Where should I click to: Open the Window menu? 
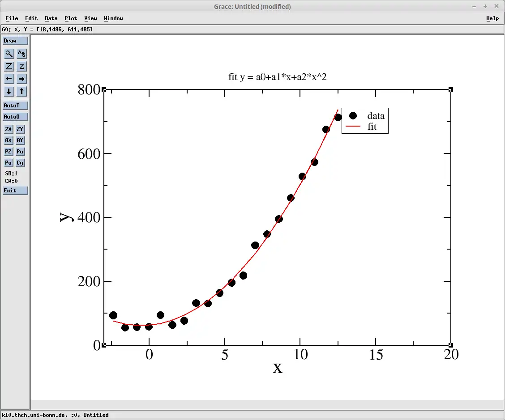[x=113, y=18]
